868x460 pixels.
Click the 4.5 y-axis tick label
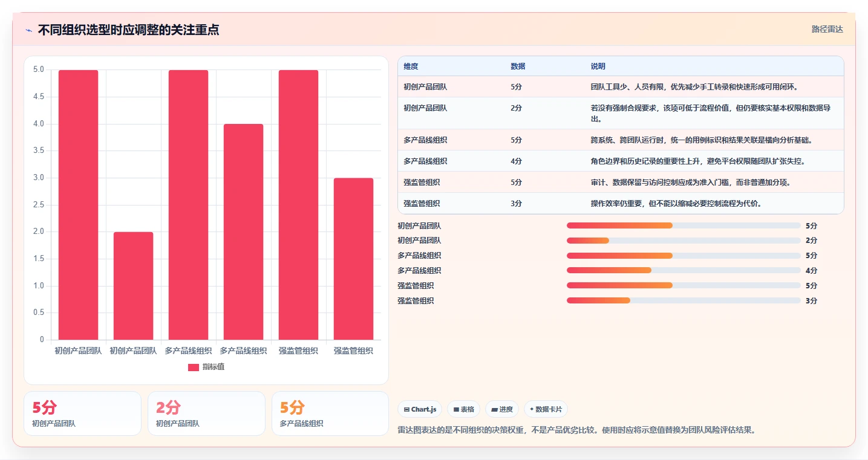coord(38,97)
